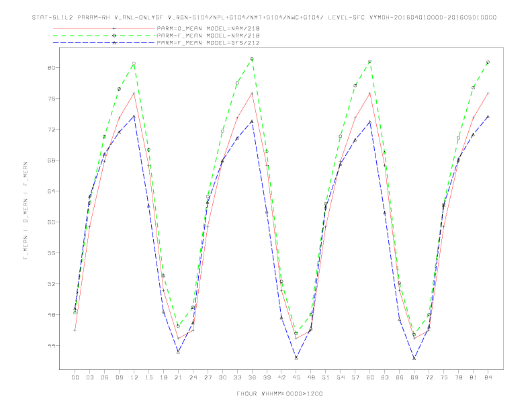The height and width of the screenshot is (411, 532).
Task: Click x-axis forecast hour label 51
Action: coord(326,377)
